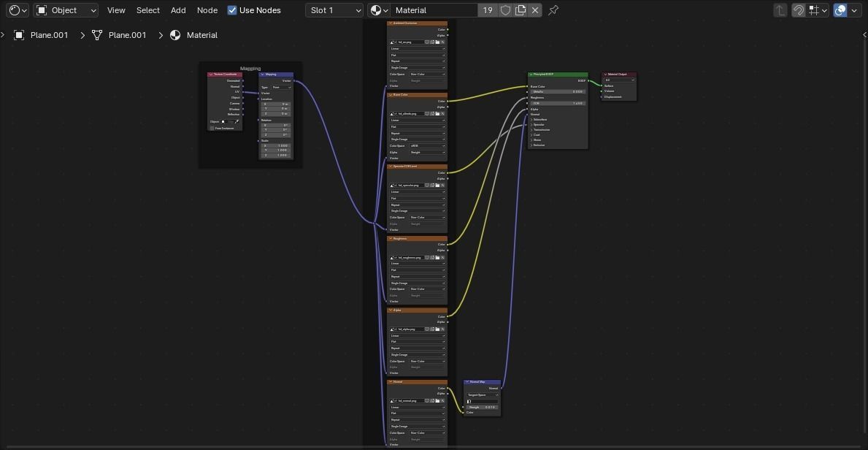The width and height of the screenshot is (868, 450).
Task: Toggle the snap magnet icon
Action: click(x=798, y=10)
